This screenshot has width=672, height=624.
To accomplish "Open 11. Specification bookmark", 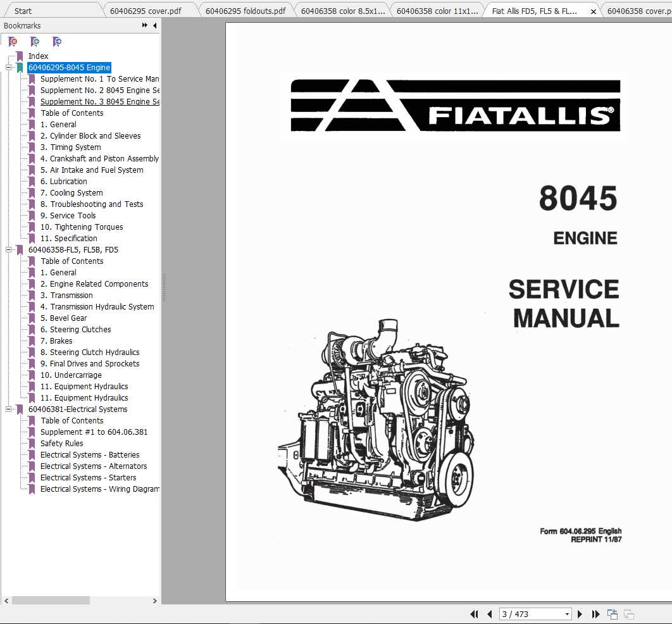I will (x=68, y=239).
